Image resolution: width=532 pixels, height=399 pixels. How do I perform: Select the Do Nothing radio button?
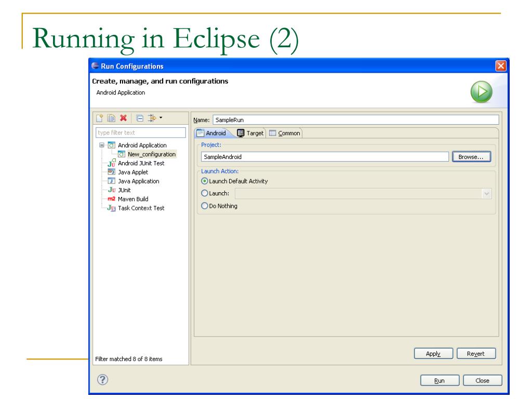coord(205,206)
